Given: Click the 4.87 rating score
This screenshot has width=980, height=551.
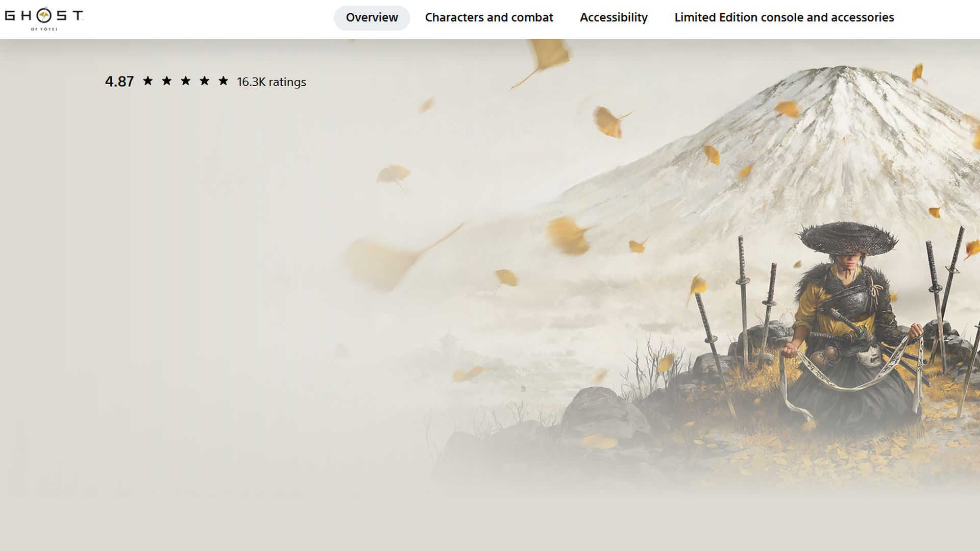Looking at the screenshot, I should [119, 82].
